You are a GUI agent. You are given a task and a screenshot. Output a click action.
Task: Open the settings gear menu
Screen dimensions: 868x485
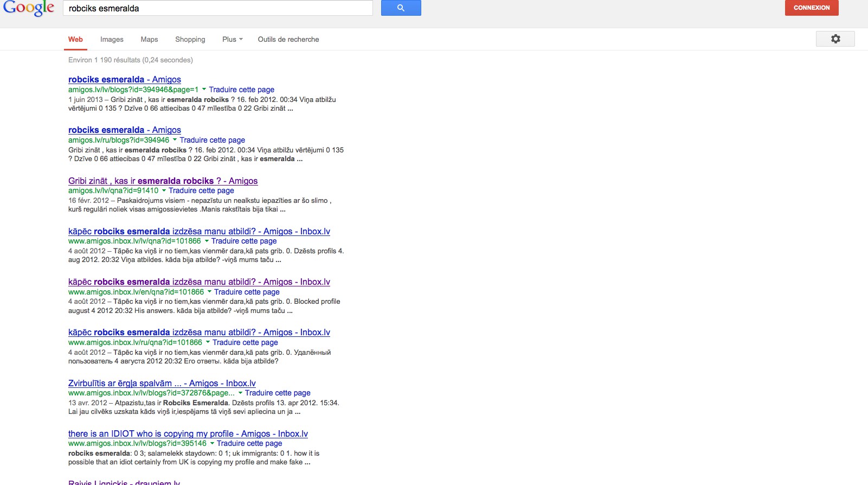pyautogui.click(x=835, y=39)
